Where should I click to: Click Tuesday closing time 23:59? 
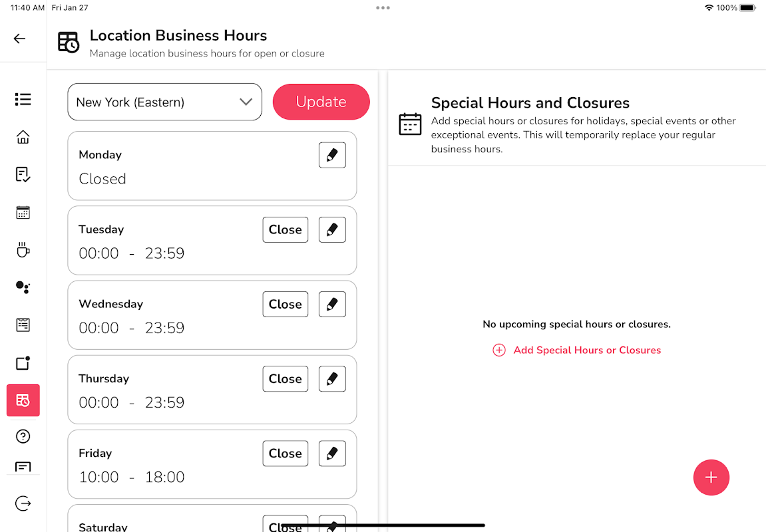(164, 253)
